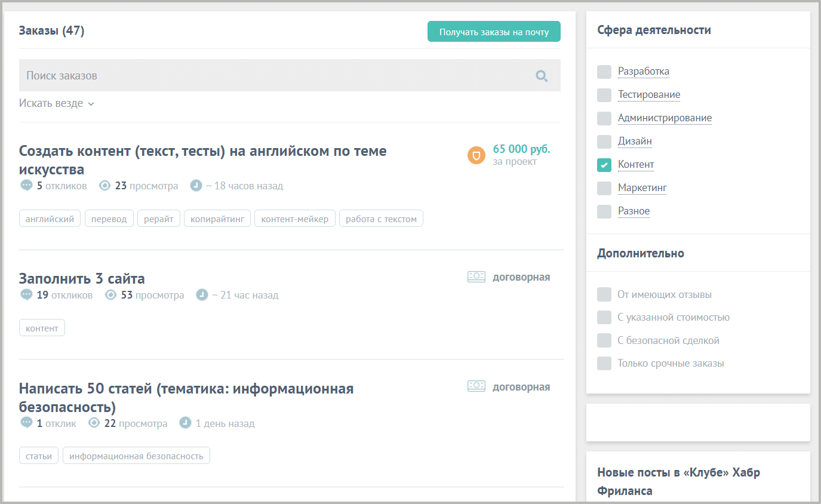This screenshot has height=504, width=821.
Task: Open the order 'Заполнить 3 сайта'
Action: point(81,278)
